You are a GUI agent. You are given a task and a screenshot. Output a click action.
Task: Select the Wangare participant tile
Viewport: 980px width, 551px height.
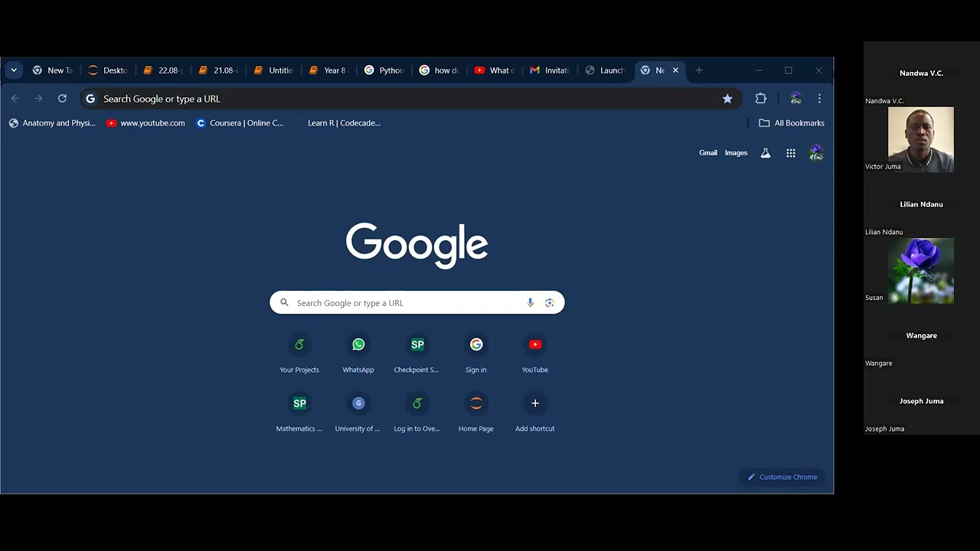click(x=921, y=337)
